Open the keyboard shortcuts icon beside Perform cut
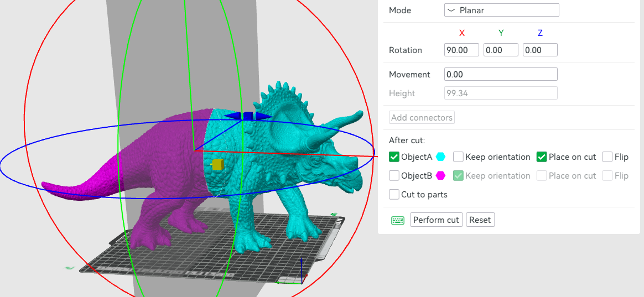Screen dimensions: 644x297 pyautogui.click(x=397, y=220)
